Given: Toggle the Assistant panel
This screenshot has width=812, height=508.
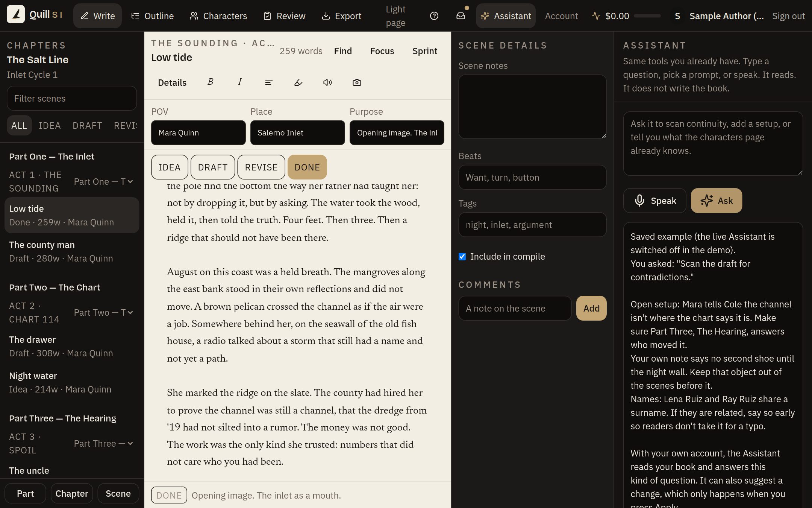Looking at the screenshot, I should click(x=506, y=16).
